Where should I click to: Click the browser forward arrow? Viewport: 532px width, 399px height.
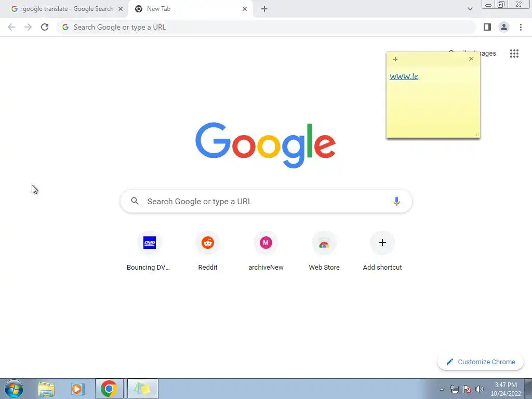pos(28,27)
